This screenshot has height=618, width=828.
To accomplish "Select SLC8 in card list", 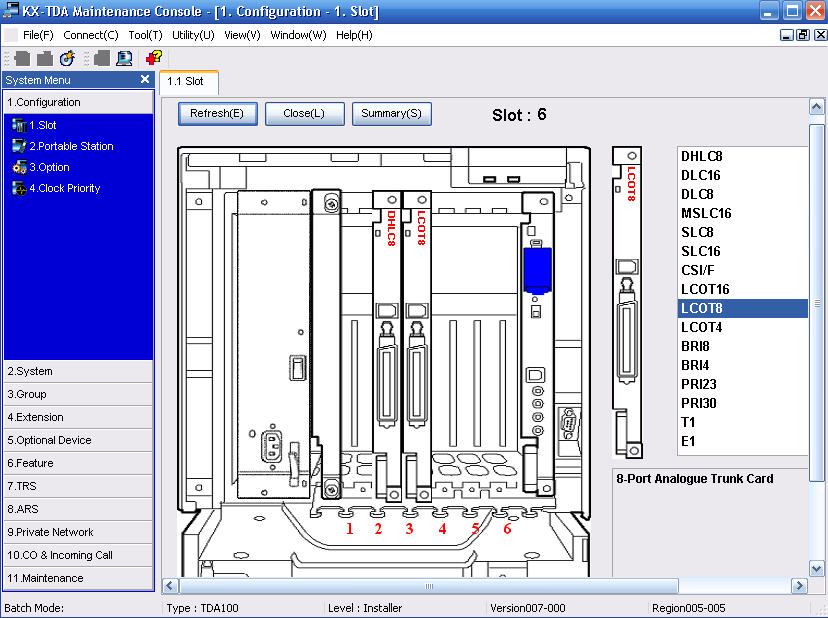I will coord(742,232).
